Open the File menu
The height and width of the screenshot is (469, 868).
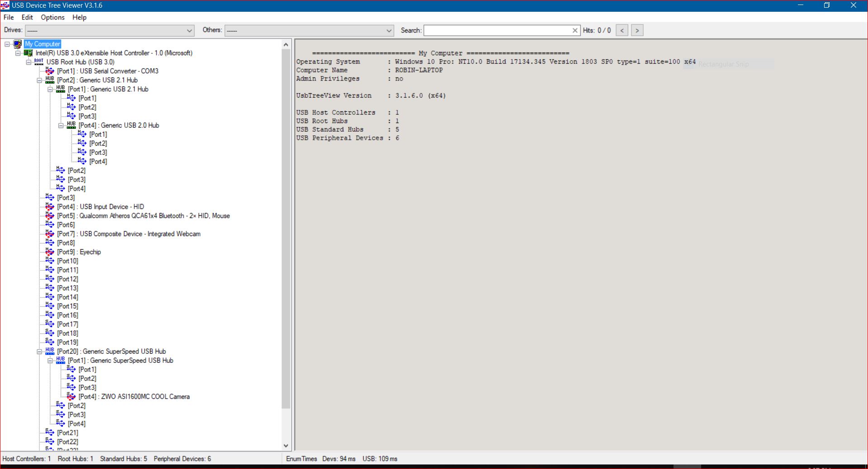9,17
